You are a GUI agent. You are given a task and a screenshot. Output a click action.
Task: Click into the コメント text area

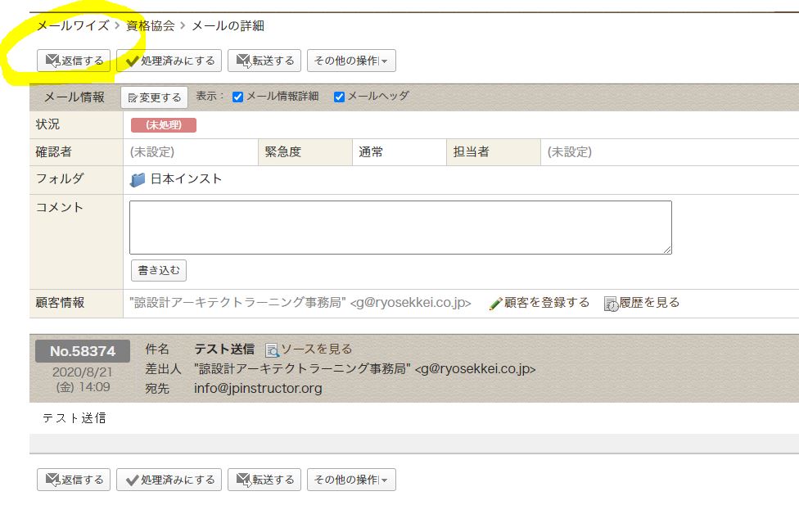coord(400,228)
